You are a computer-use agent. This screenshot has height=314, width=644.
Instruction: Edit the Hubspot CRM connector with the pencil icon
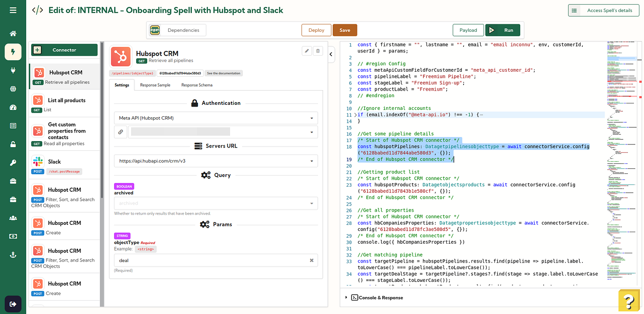(x=307, y=51)
